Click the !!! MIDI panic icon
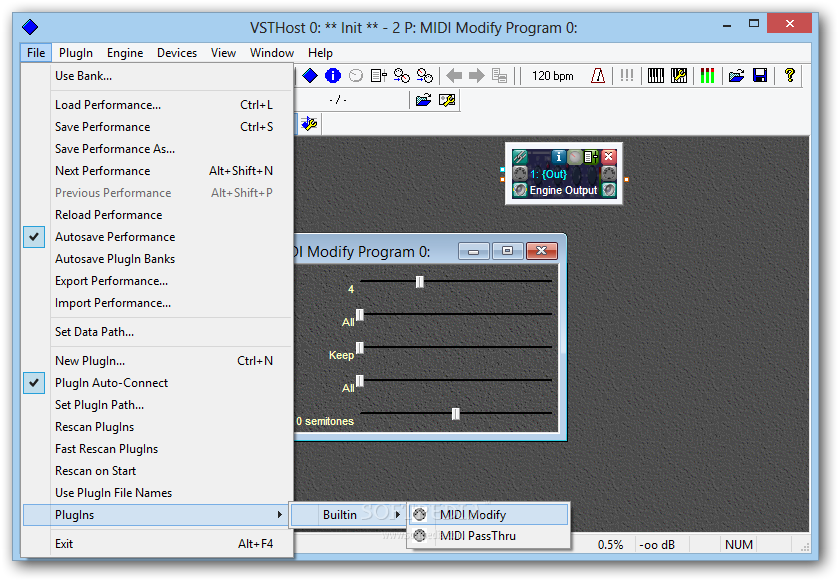The height and width of the screenshot is (581, 839). tap(627, 75)
